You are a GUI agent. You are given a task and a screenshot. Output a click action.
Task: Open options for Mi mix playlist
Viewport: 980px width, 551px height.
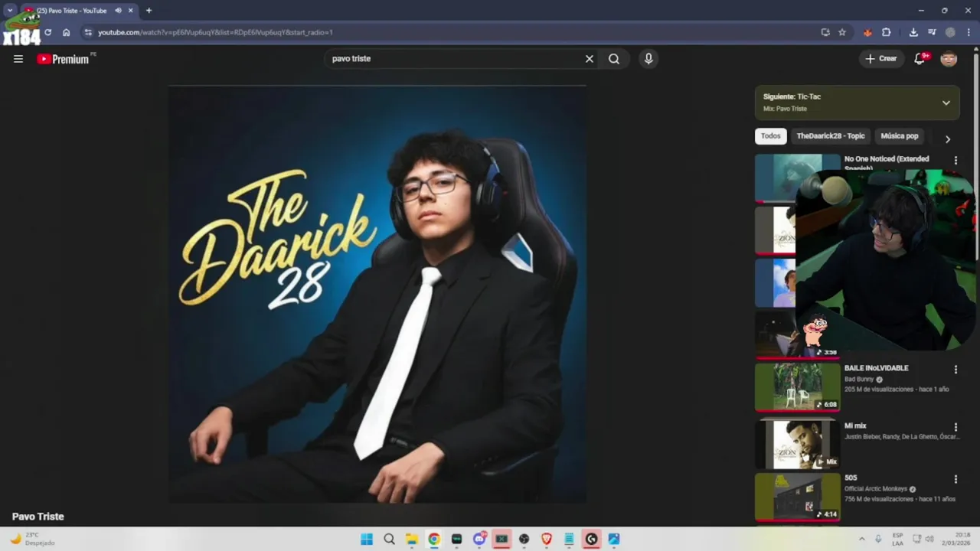[x=955, y=427]
